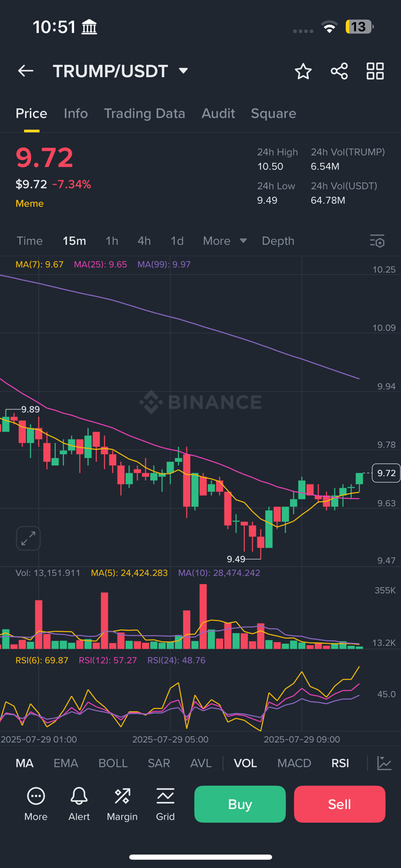This screenshot has height=868, width=401.
Task: Tap the share icon
Action: click(339, 71)
